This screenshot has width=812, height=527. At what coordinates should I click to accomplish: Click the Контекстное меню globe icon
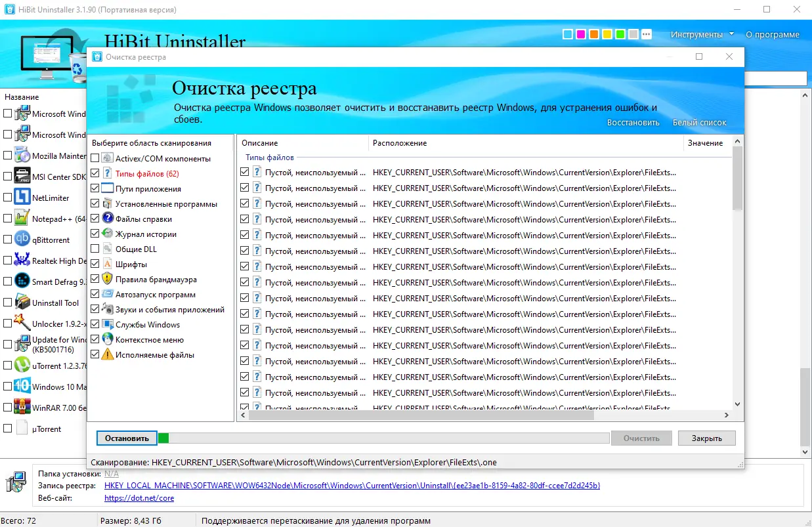(108, 340)
